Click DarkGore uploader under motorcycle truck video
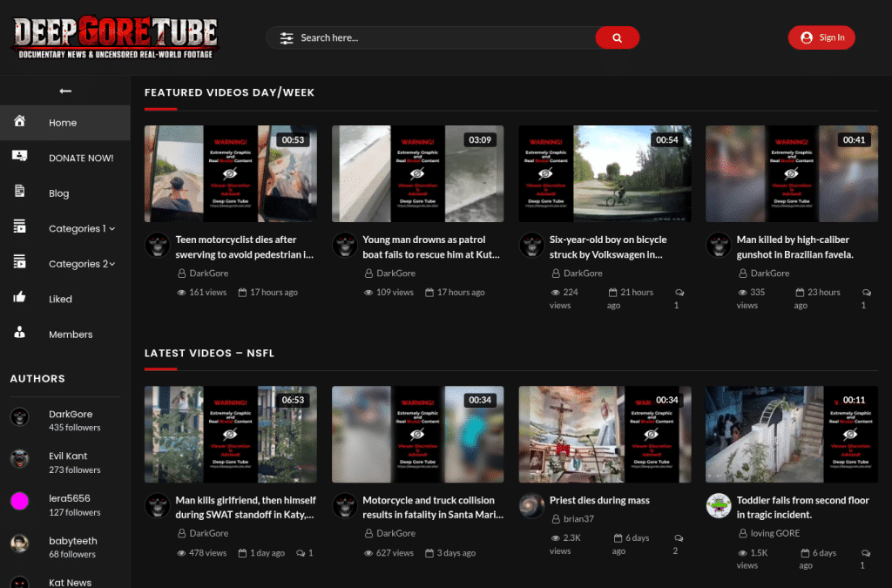Viewport: 892px width, 588px height. (396, 533)
